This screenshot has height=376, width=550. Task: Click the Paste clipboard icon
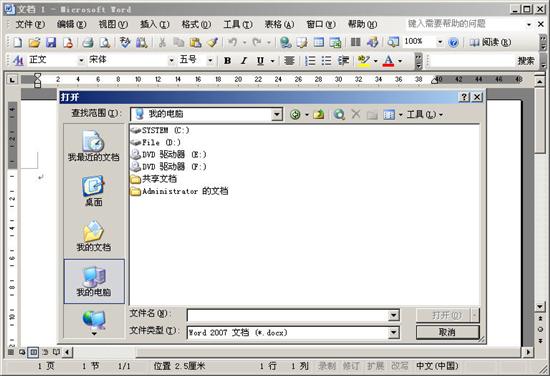195,42
